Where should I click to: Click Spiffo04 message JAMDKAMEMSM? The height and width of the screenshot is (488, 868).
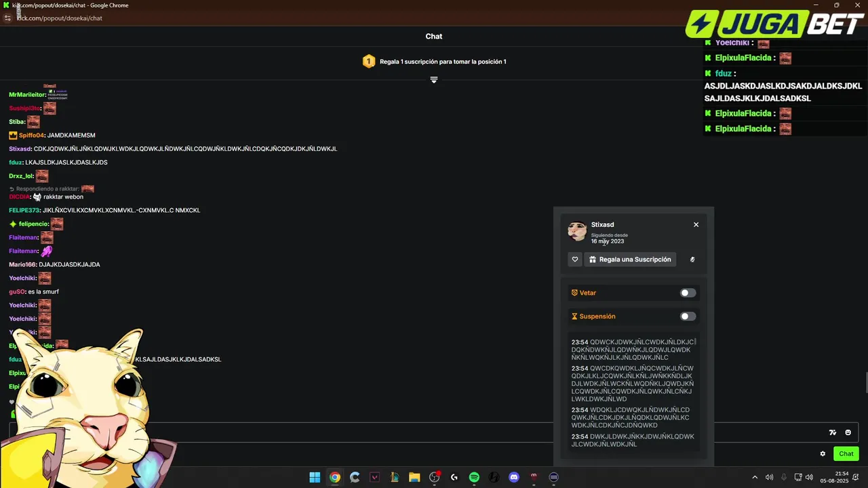tap(71, 136)
